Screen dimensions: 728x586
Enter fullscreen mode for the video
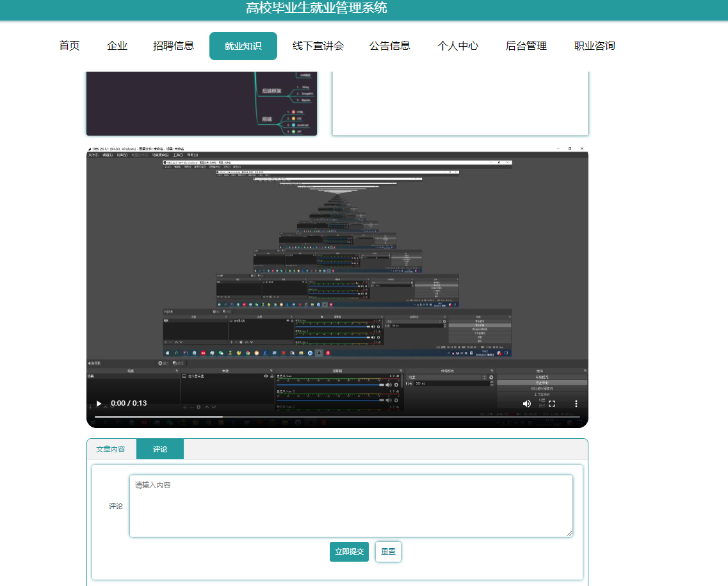tap(551, 404)
